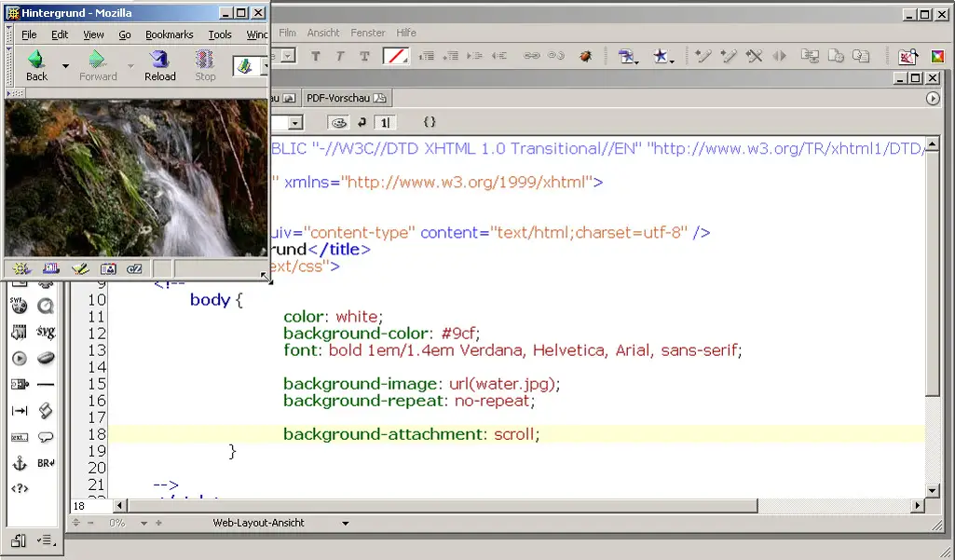Click the line number field showing 18

(91, 506)
